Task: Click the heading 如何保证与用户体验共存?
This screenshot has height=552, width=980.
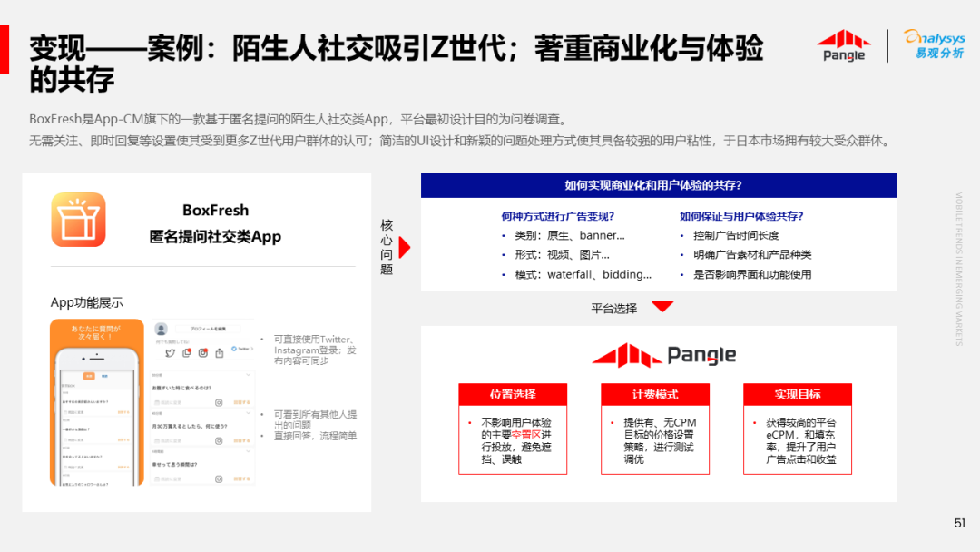Action: coord(741,216)
